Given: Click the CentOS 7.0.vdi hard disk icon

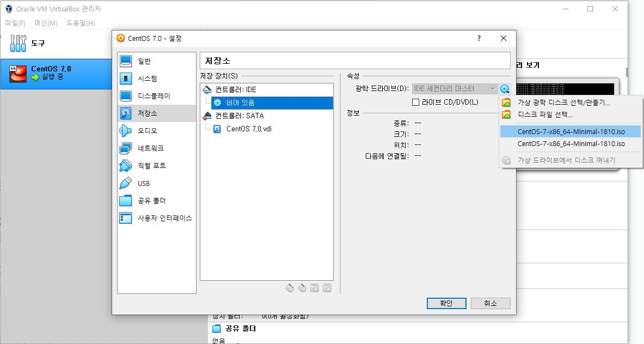Looking at the screenshot, I should [217, 129].
